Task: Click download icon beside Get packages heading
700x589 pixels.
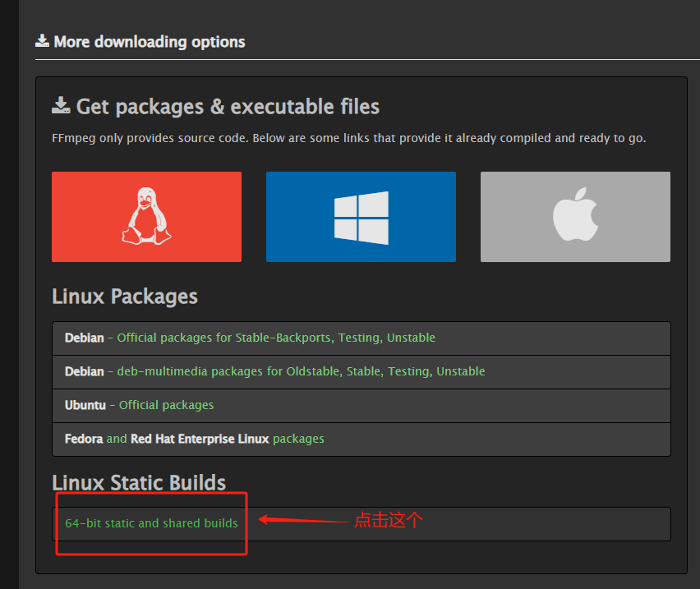Action: (x=61, y=106)
